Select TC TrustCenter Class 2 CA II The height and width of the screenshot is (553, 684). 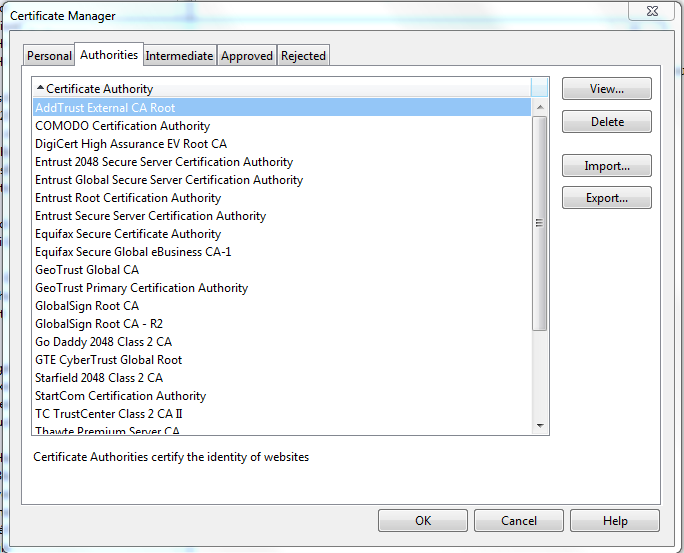pyautogui.click(x=282, y=414)
